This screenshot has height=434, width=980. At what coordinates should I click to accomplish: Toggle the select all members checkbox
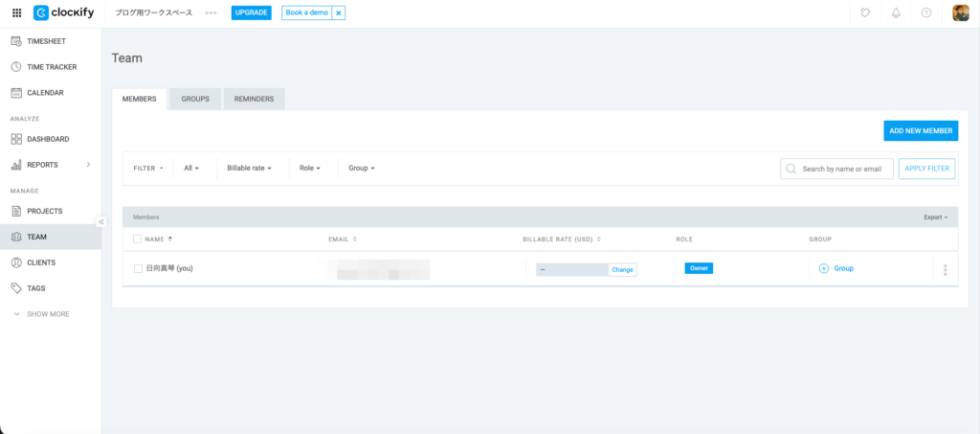138,239
